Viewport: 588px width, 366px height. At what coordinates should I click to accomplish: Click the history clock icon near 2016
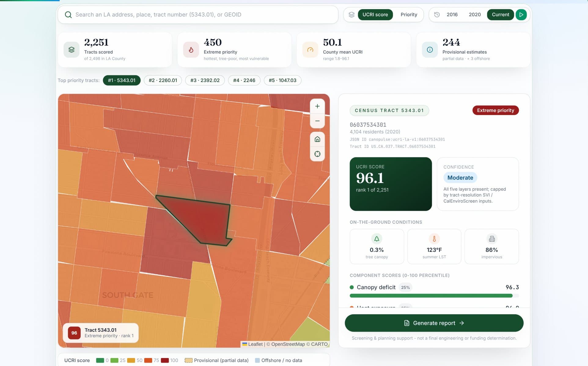click(x=437, y=15)
